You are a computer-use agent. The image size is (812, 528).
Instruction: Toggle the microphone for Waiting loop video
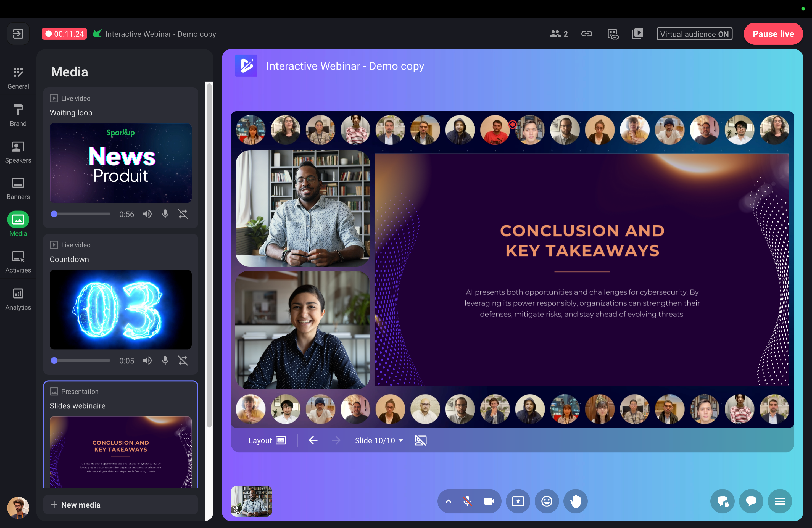(165, 214)
